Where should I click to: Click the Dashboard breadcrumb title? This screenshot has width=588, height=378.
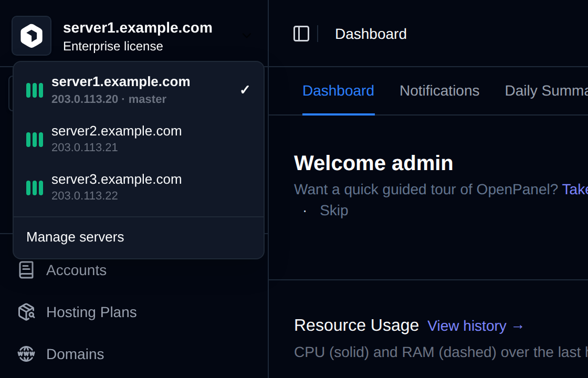click(x=371, y=34)
